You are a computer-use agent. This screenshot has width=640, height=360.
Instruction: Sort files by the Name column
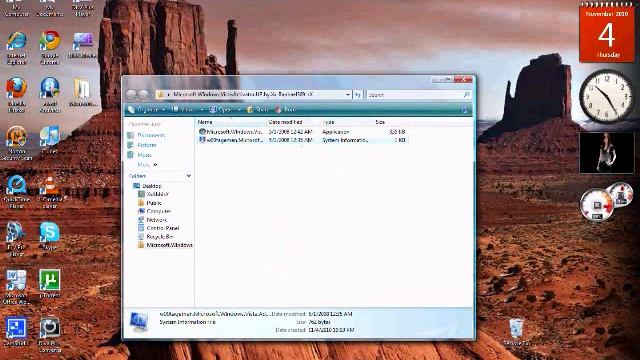point(231,122)
